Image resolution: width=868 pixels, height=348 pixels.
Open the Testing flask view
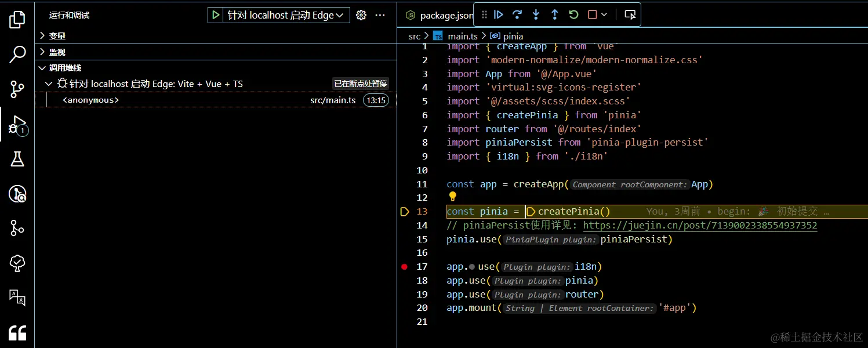click(x=17, y=159)
